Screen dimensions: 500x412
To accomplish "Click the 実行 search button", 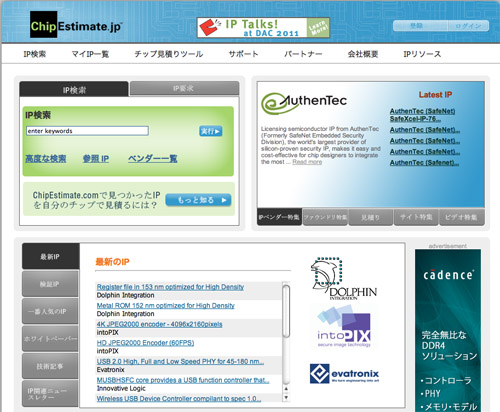I will click(211, 131).
